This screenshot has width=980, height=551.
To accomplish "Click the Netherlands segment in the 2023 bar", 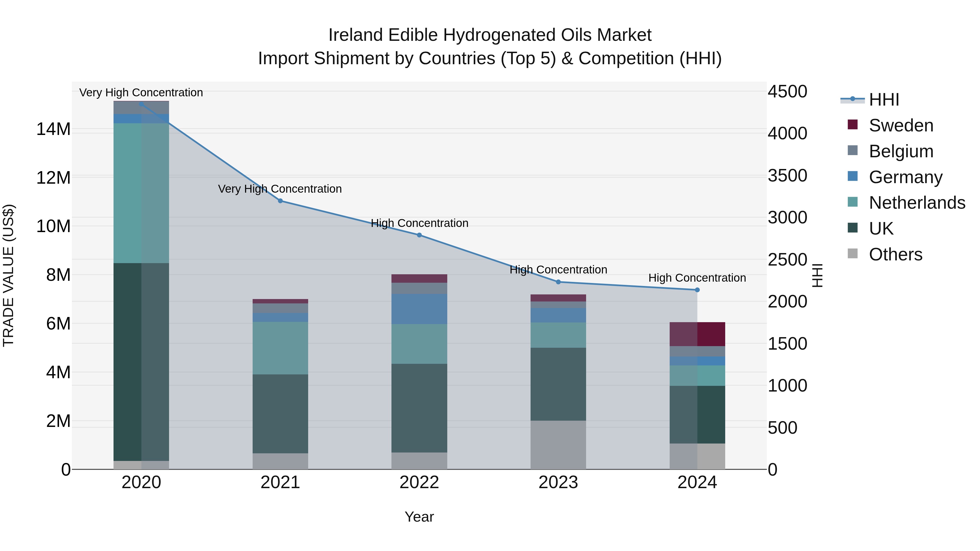I will pyautogui.click(x=559, y=335).
